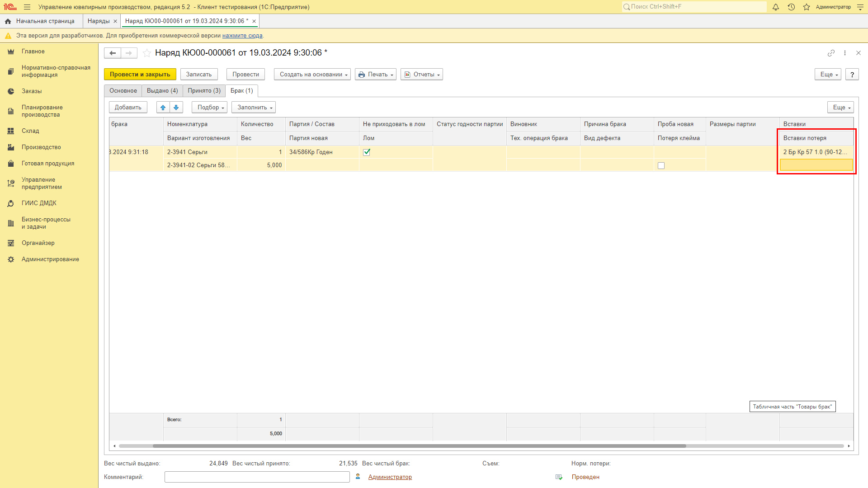Open the Подбор dropdown
Viewport: 868px width, 488px height.
click(x=209, y=108)
